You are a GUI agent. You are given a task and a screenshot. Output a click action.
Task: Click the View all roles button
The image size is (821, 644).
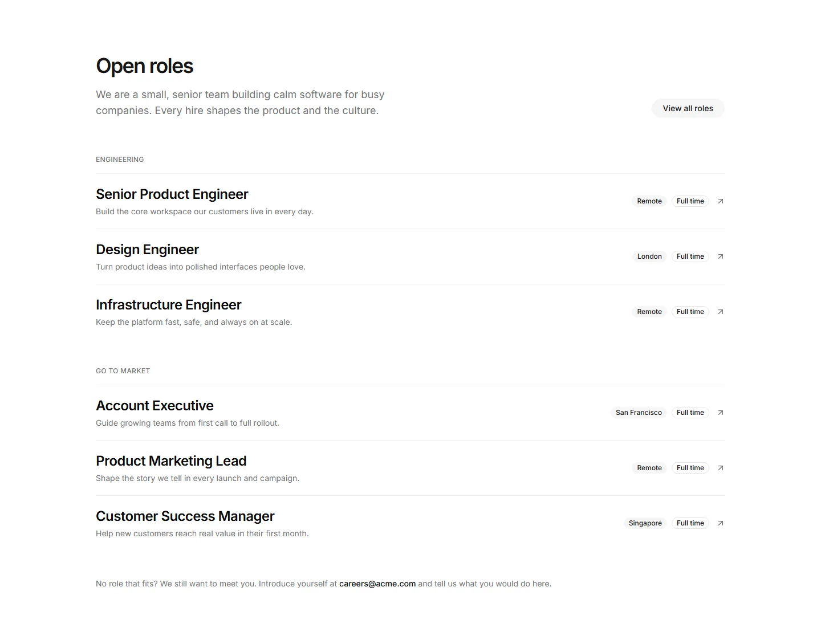pos(688,108)
